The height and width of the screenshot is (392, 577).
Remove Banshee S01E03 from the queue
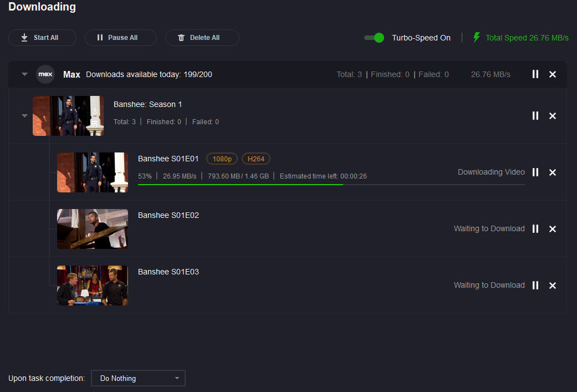pos(552,286)
